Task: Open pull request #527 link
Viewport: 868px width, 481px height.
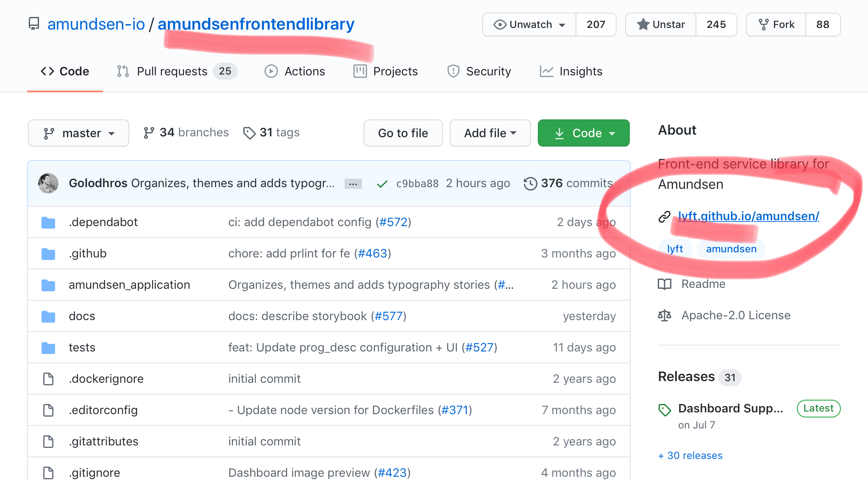Action: pyautogui.click(x=479, y=347)
